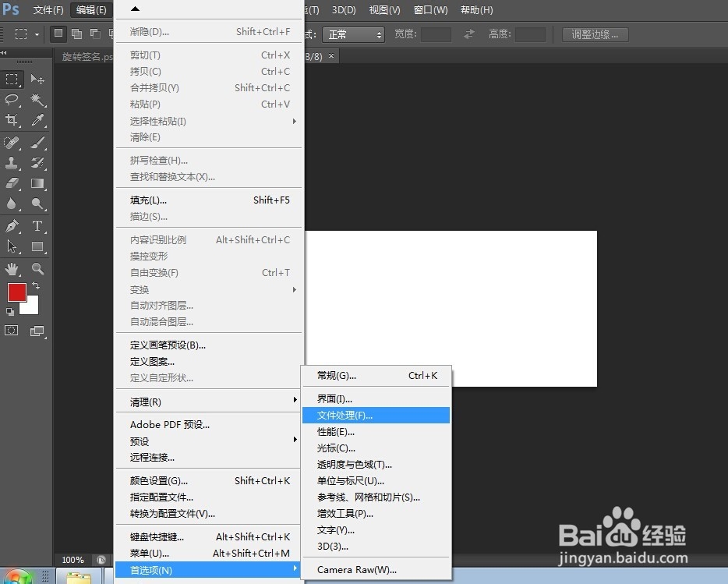Select the Horizontal Type tool

click(37, 226)
